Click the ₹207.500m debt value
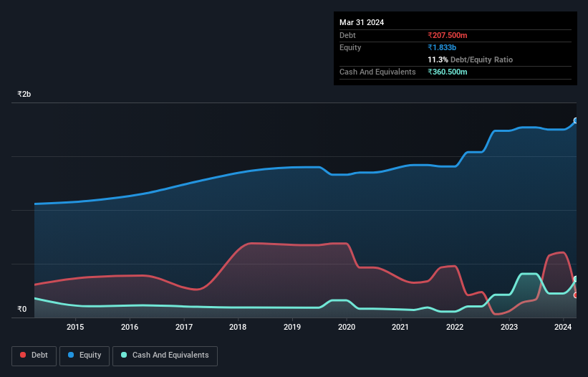 click(448, 35)
